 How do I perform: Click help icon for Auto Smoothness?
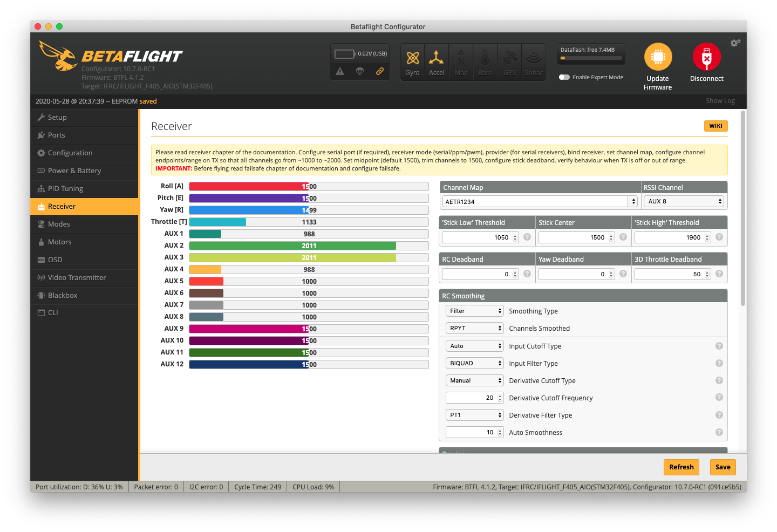coord(719,432)
